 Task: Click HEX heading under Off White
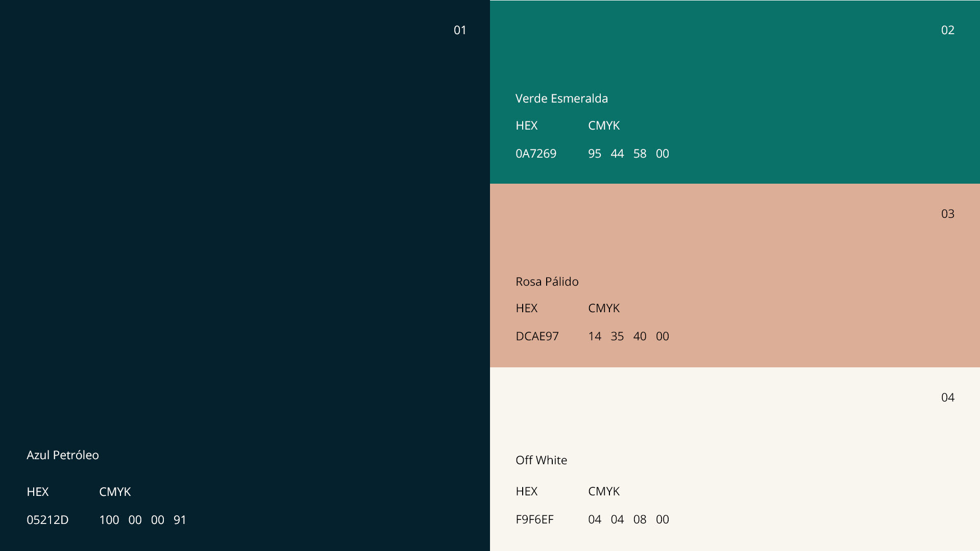coord(526,491)
